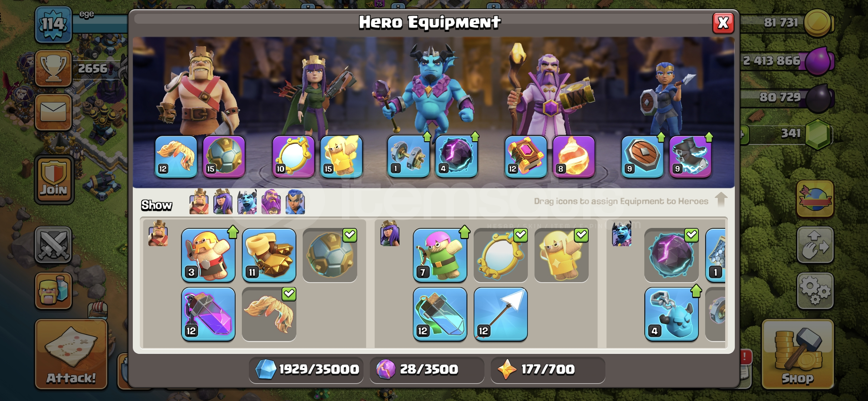
Task: Filter equipment by Barbarian King portrait
Action: [199, 202]
